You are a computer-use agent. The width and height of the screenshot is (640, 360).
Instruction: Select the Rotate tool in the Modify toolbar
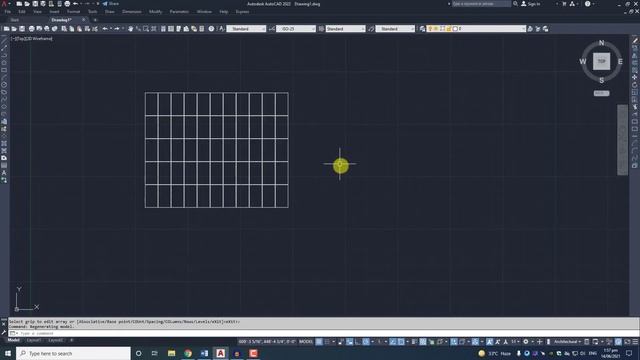pyautogui.click(x=635, y=85)
